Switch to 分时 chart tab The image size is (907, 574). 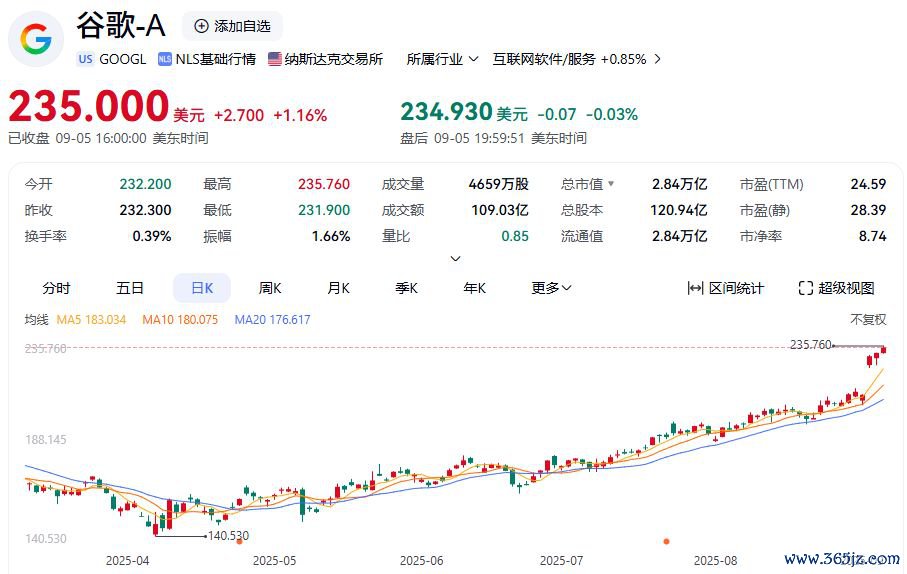coord(56,288)
